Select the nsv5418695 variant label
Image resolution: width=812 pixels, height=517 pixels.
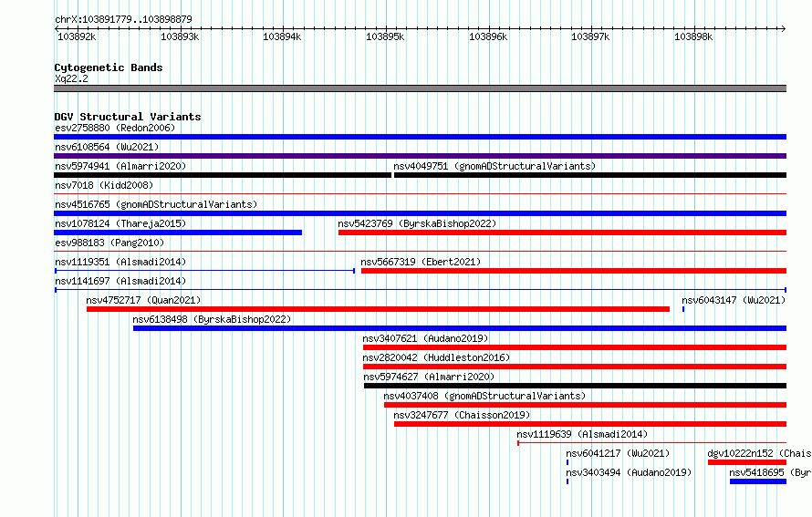[x=770, y=472]
